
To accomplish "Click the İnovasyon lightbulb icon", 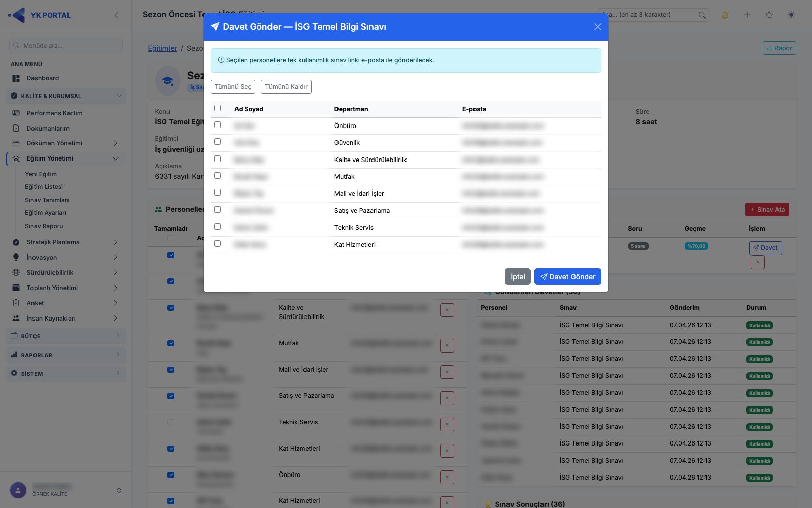I will click(x=16, y=258).
